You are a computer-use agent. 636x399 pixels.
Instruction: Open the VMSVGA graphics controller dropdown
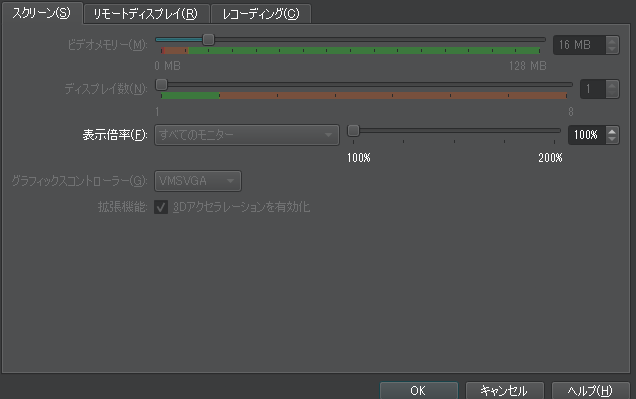click(198, 181)
